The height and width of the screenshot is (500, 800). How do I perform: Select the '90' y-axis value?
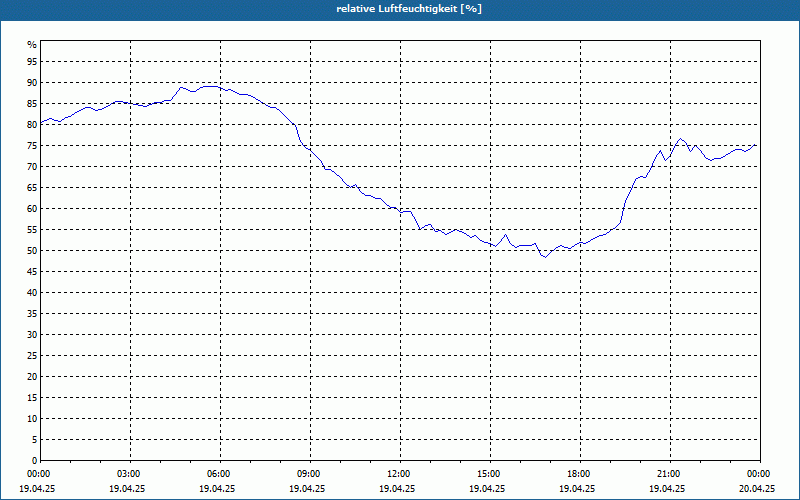[x=32, y=83]
